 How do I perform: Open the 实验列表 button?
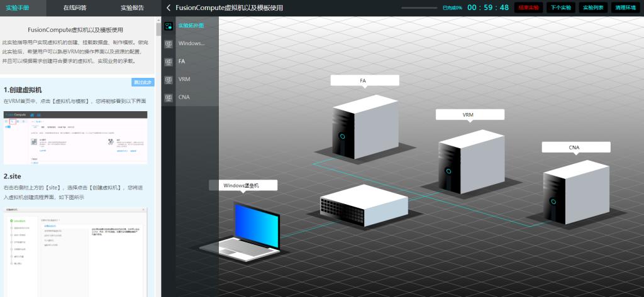coord(592,8)
